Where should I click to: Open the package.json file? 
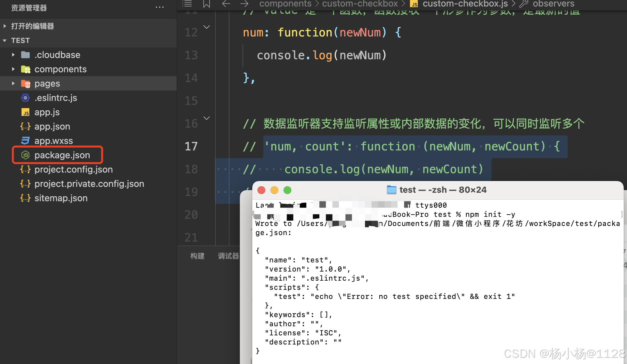tap(62, 155)
